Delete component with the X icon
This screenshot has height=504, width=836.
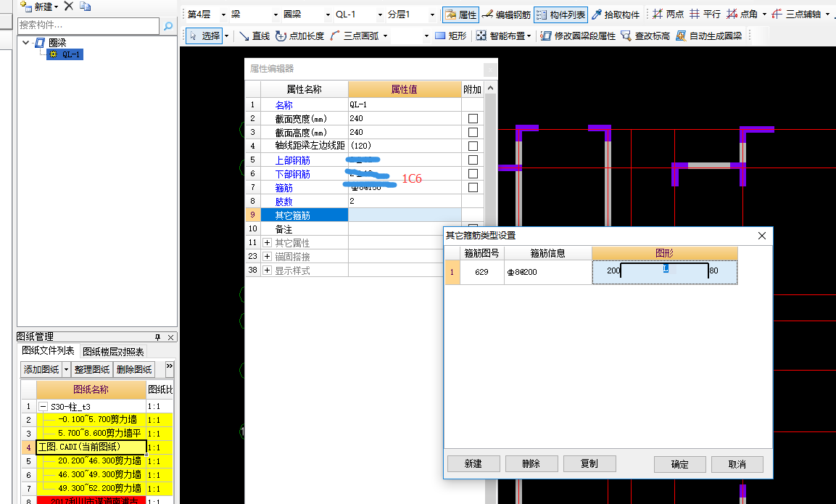coord(69,7)
